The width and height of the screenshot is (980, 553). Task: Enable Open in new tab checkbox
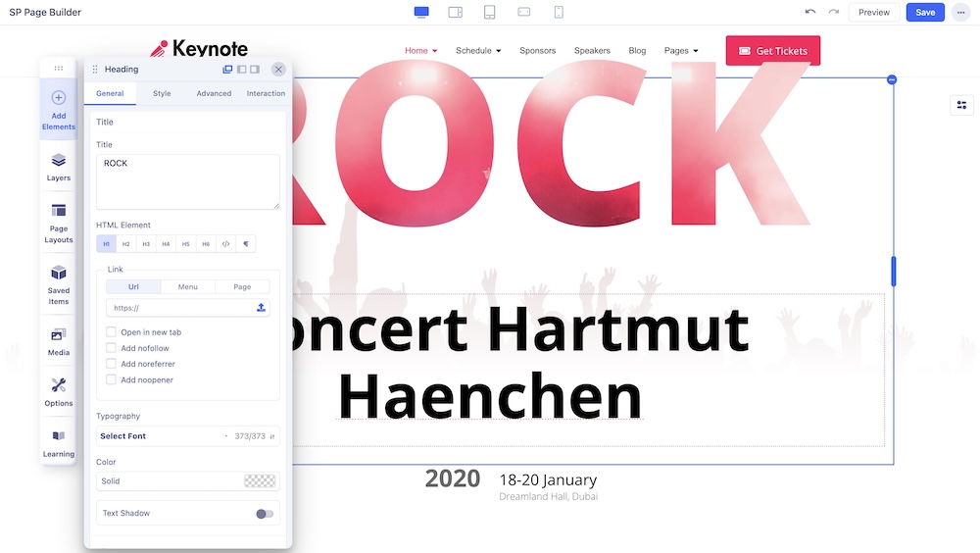pyautogui.click(x=112, y=332)
